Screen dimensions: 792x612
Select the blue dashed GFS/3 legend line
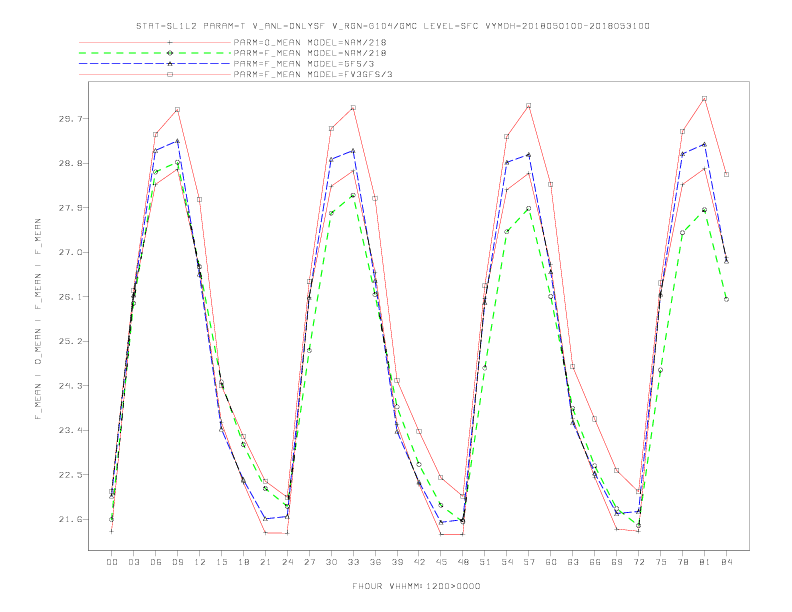pyautogui.click(x=155, y=64)
